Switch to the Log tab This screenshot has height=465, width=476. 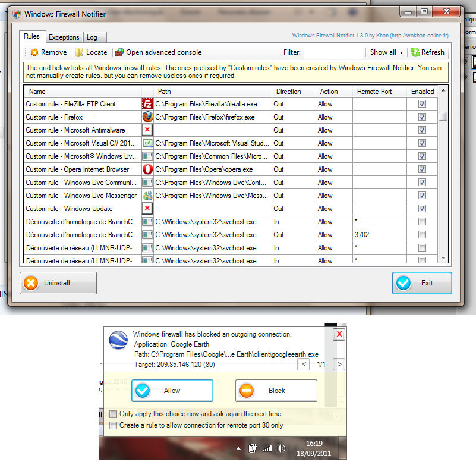click(x=94, y=37)
